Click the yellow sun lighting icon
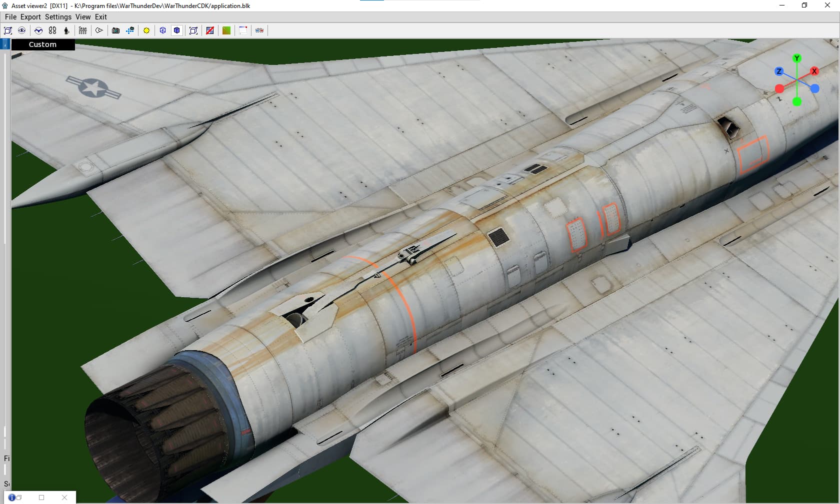The image size is (840, 504). pyautogui.click(x=146, y=30)
